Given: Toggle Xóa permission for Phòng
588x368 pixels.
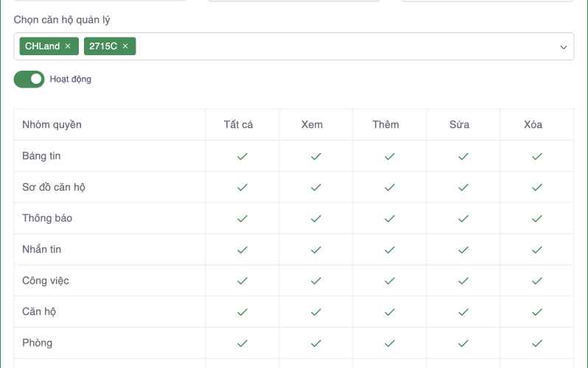Looking at the screenshot, I should 537,343.
